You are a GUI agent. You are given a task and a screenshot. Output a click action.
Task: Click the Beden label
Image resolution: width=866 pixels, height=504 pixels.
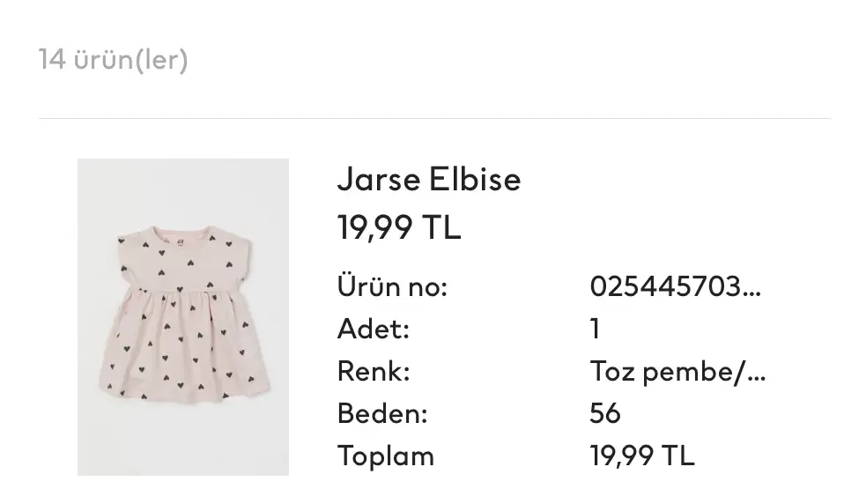382,413
